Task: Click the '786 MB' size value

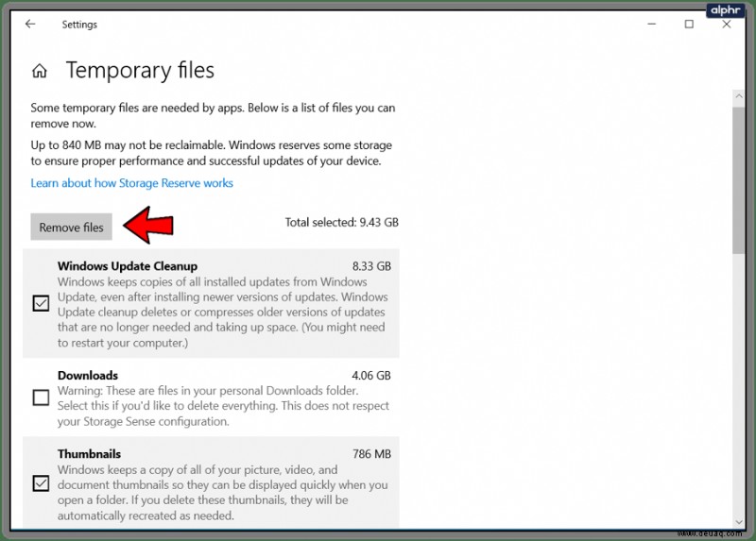Action: pos(371,454)
